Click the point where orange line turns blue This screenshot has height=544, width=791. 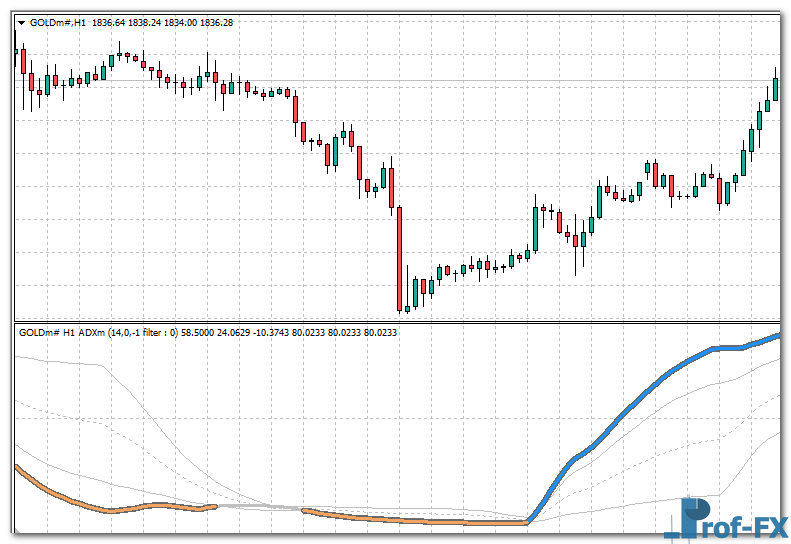(x=529, y=521)
